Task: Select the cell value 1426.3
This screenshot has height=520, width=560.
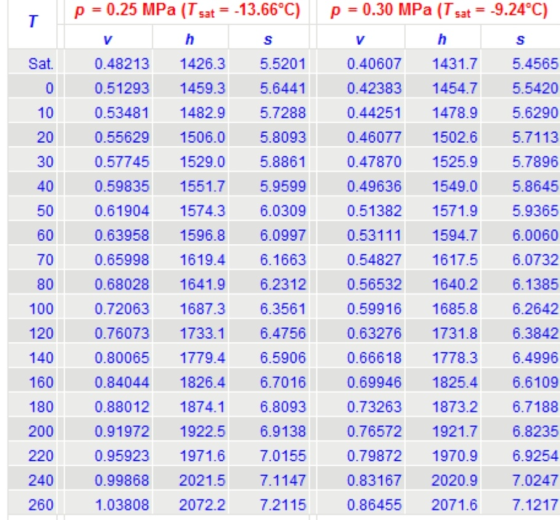Action: [202, 64]
